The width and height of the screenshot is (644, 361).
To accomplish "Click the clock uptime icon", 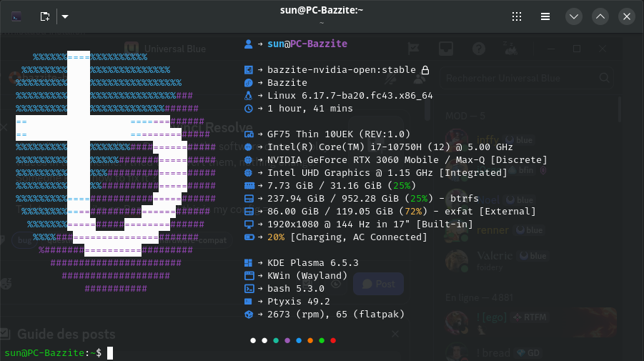I will 249,109.
